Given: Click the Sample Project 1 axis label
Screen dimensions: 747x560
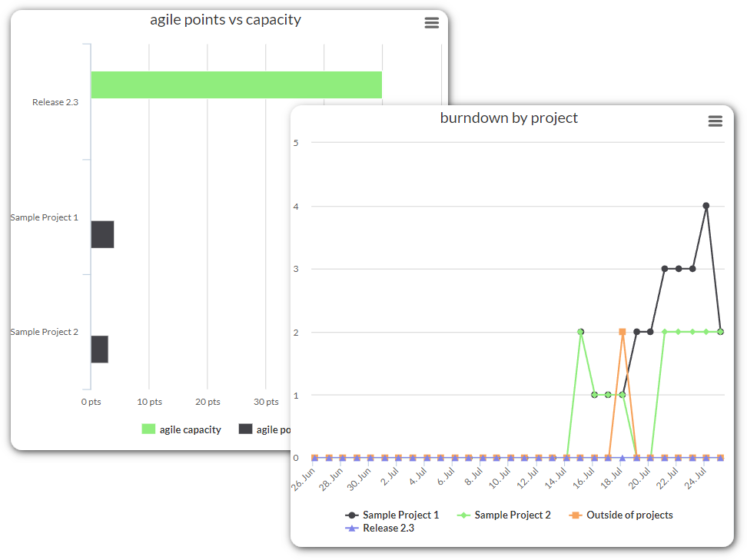Looking at the screenshot, I should click(44, 217).
